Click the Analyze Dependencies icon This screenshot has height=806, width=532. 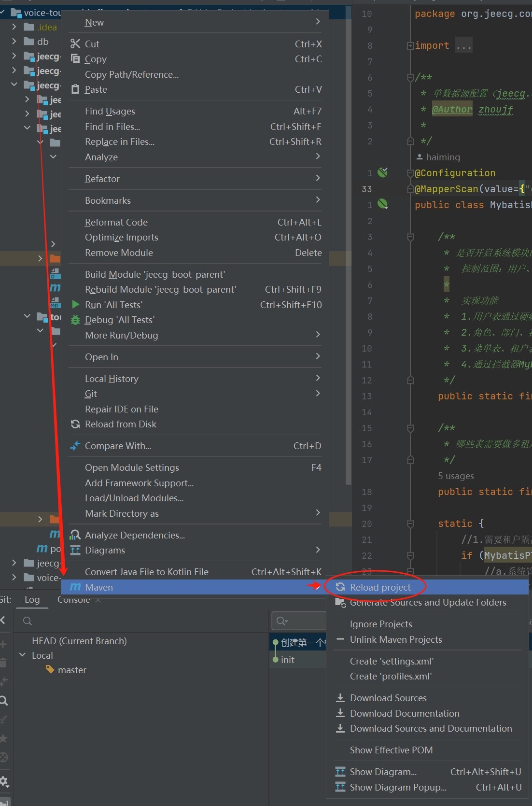pos(75,535)
